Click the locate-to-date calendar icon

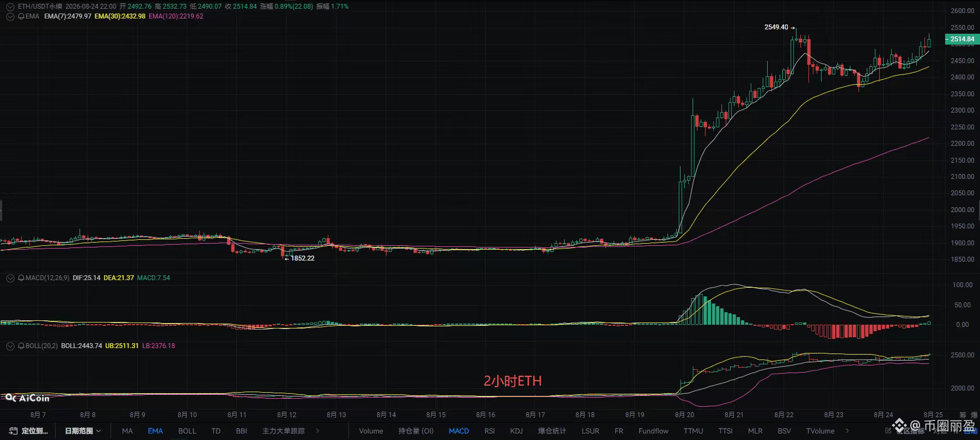coord(13,431)
